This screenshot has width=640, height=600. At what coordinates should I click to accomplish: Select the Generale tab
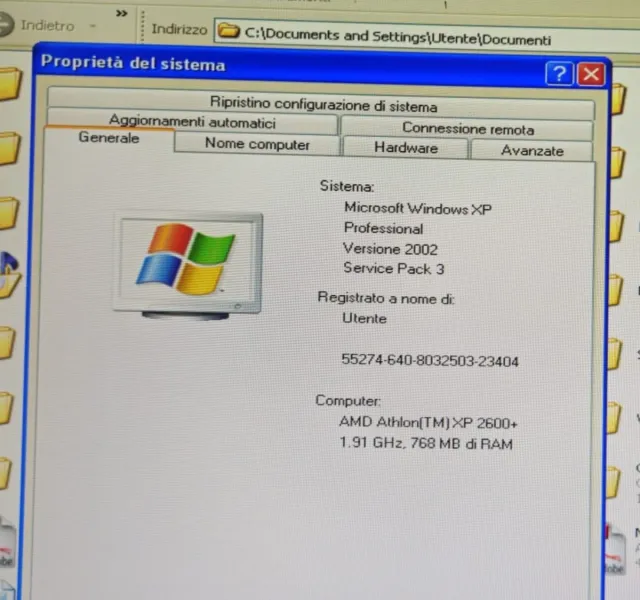click(x=109, y=139)
